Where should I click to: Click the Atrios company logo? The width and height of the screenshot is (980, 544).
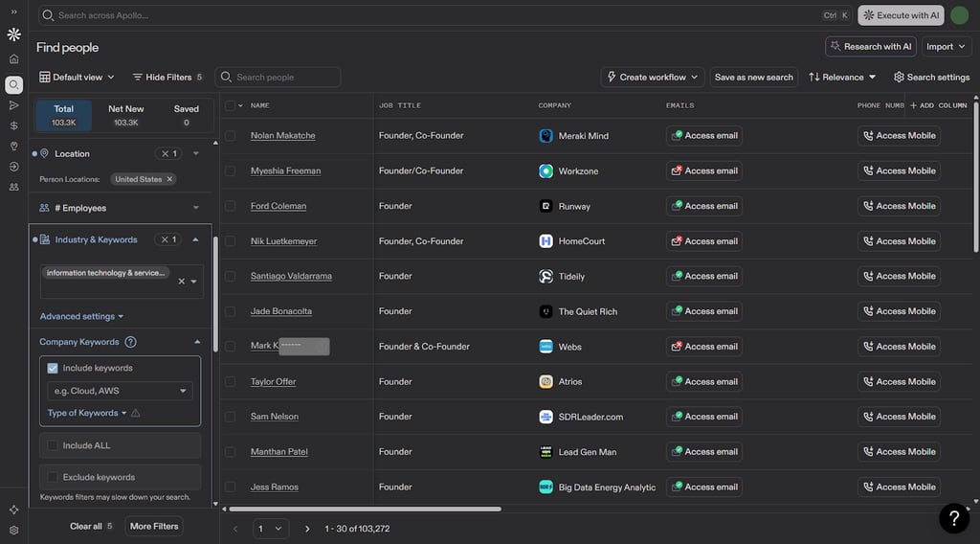coord(546,381)
